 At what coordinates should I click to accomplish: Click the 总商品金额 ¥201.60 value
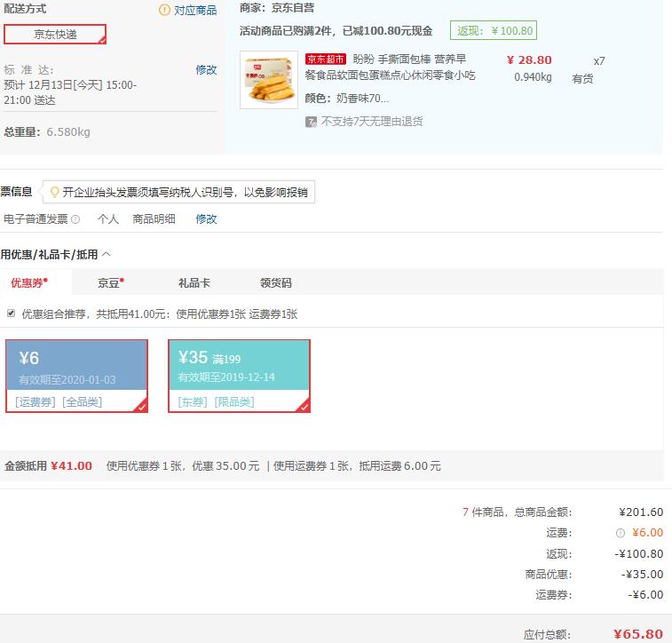click(641, 512)
